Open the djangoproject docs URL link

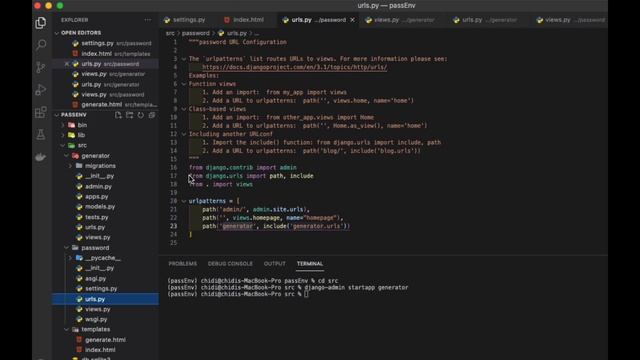[x=294, y=67]
